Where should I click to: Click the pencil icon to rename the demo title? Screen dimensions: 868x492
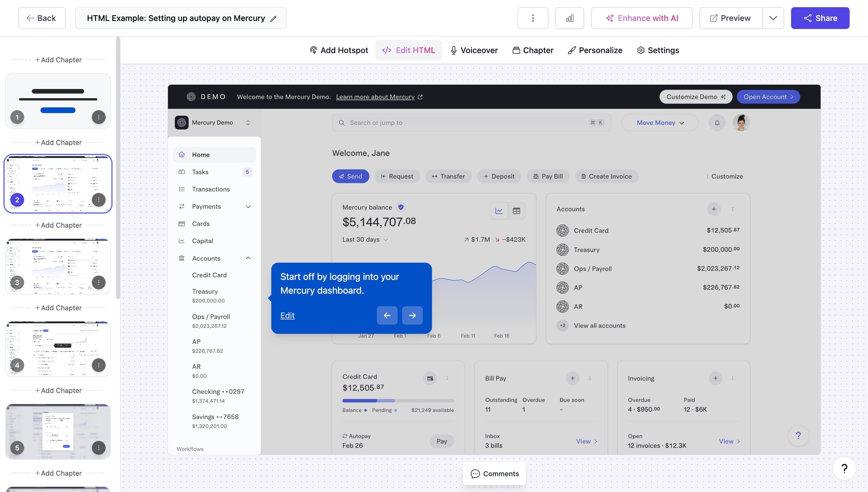(x=273, y=19)
